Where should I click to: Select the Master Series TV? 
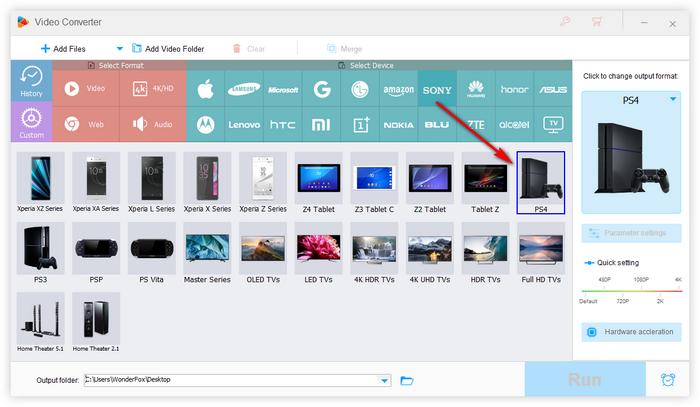207,253
